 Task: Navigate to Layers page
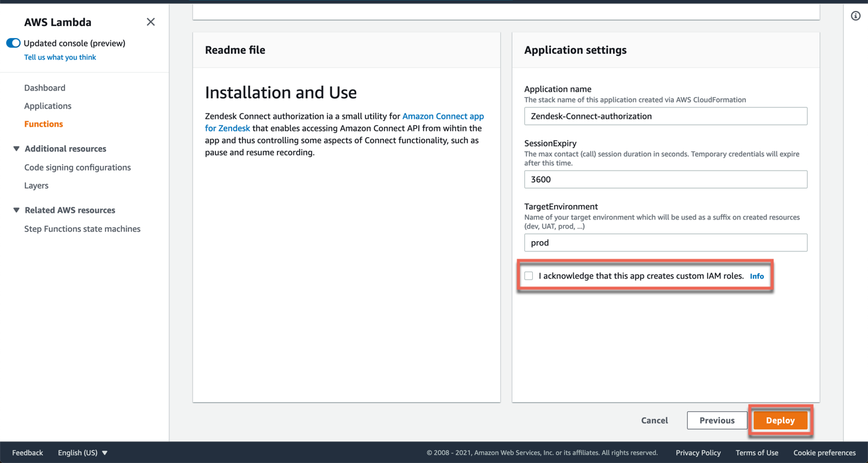36,186
